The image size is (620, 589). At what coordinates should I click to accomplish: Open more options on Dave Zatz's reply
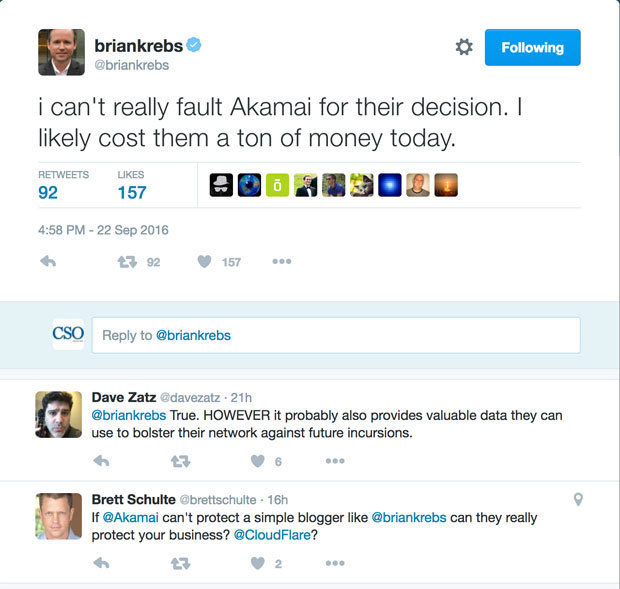click(x=335, y=461)
